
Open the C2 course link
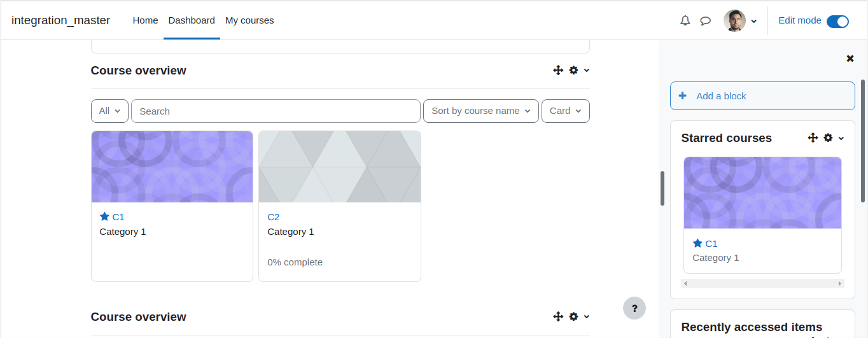[x=274, y=216]
